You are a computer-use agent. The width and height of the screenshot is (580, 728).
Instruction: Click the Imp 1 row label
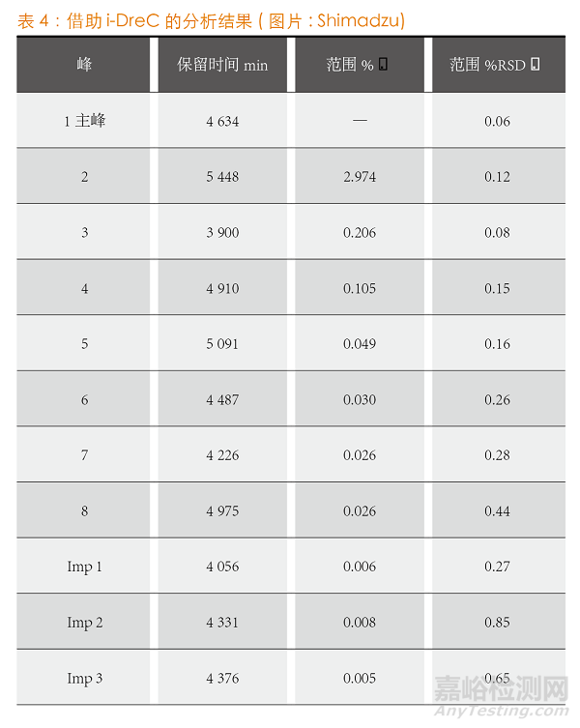point(84,567)
